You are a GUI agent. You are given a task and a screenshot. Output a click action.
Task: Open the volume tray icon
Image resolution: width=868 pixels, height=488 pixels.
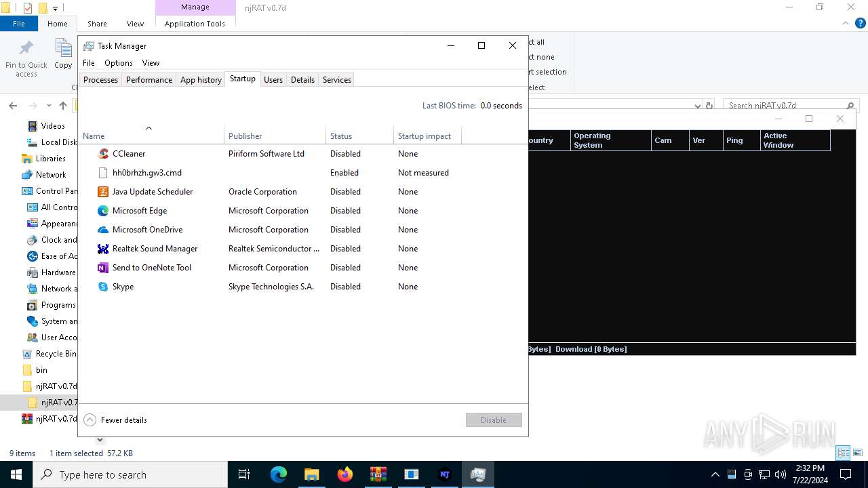click(781, 474)
